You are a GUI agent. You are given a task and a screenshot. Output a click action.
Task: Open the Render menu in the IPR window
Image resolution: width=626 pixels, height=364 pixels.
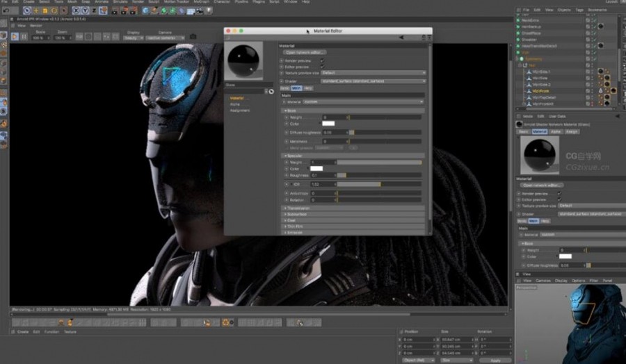click(36, 26)
